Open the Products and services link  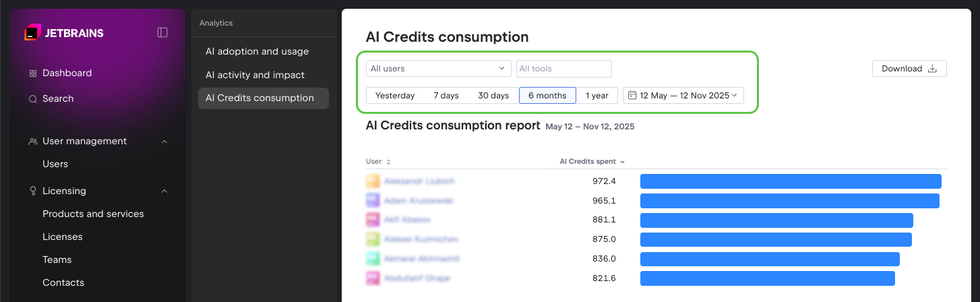coord(93,214)
